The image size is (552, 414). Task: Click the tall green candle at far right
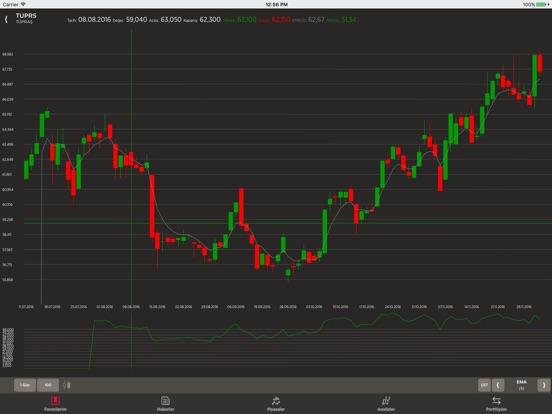[534, 75]
